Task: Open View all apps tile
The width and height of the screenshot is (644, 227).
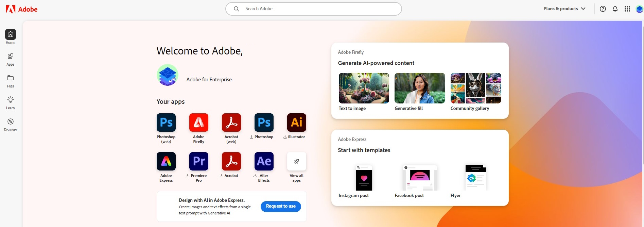Action: [x=297, y=161]
